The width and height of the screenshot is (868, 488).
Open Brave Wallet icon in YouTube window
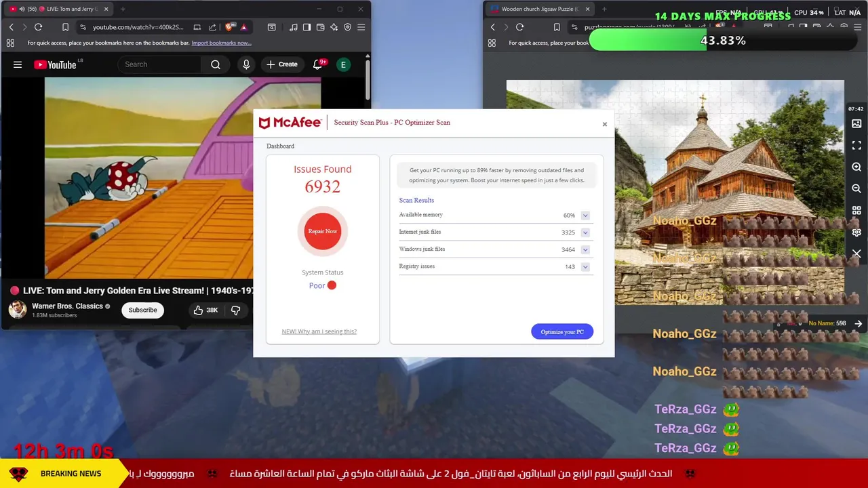tap(320, 27)
